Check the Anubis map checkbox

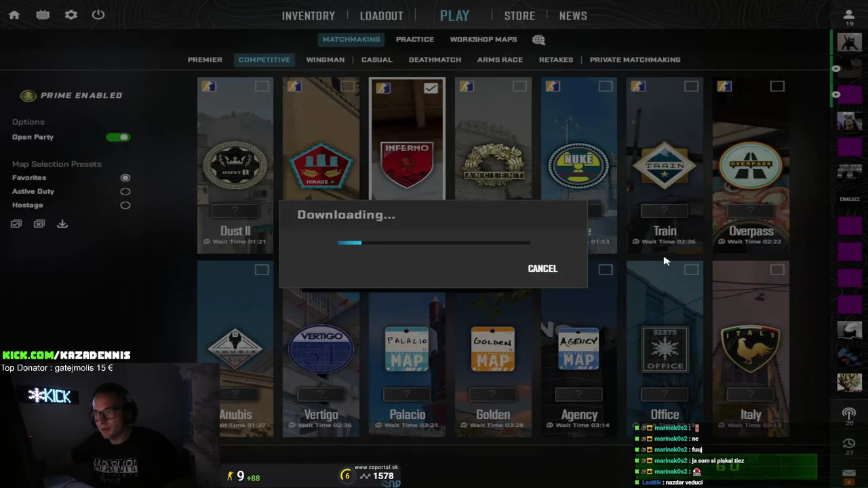pyautogui.click(x=262, y=270)
